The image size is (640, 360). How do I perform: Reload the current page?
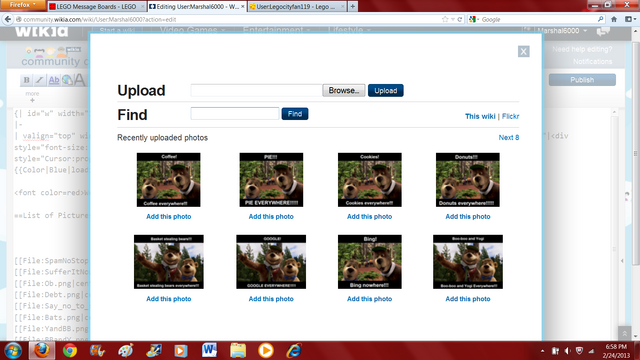click(460, 19)
